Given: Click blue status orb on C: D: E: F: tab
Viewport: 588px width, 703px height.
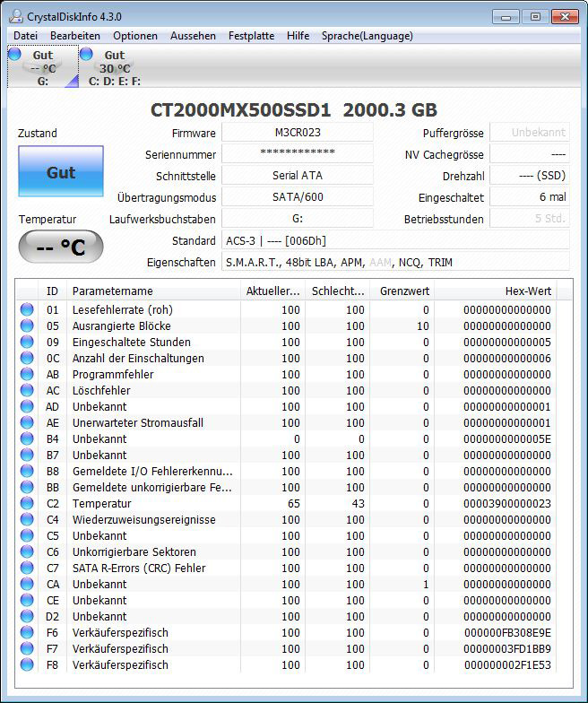Looking at the screenshot, I should [x=86, y=54].
